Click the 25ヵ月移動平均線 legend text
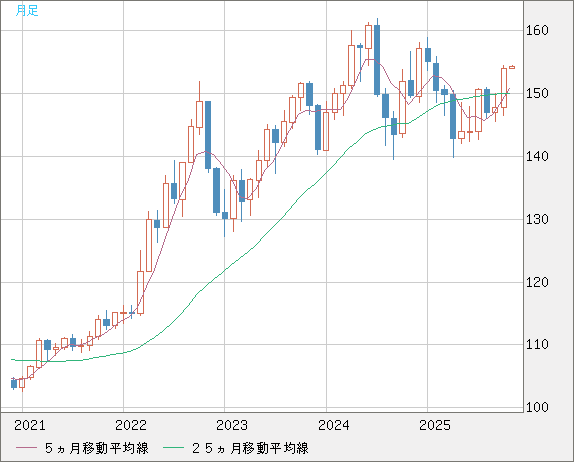Screen dimensions: 574x462 coord(250,448)
